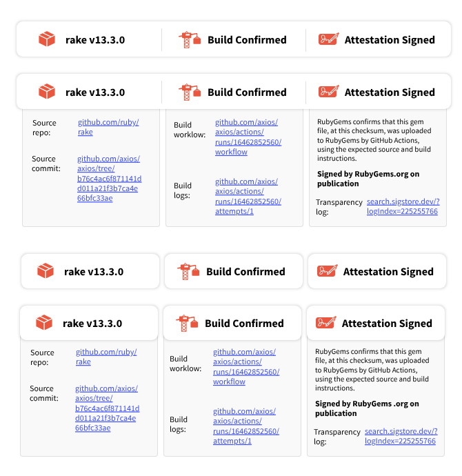The width and height of the screenshot is (462, 476).
Task: Click the signature icon in the second header bar
Action: coord(328,92)
